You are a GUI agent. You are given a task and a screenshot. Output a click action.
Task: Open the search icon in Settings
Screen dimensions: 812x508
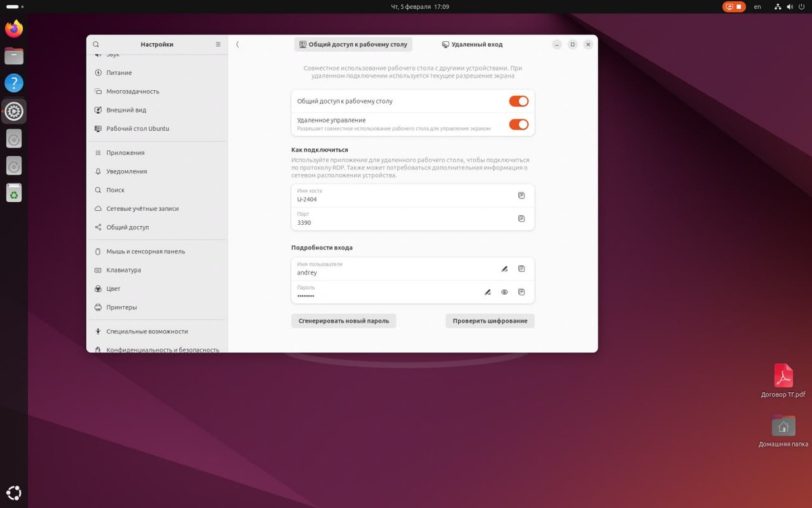pyautogui.click(x=96, y=44)
